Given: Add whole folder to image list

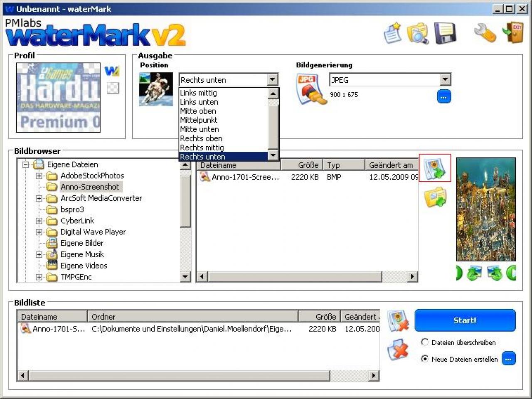Looking at the screenshot, I should click(435, 197).
